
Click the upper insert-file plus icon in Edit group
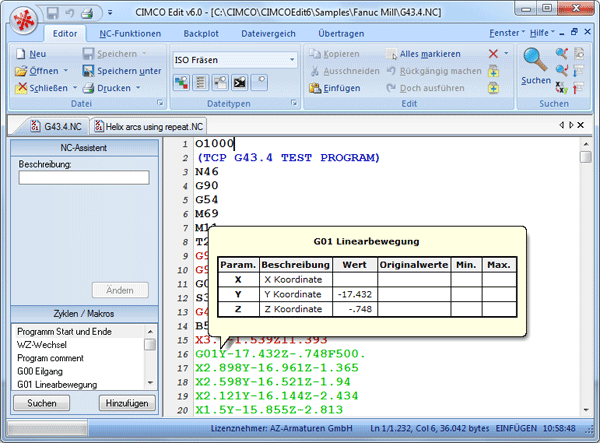pos(493,71)
